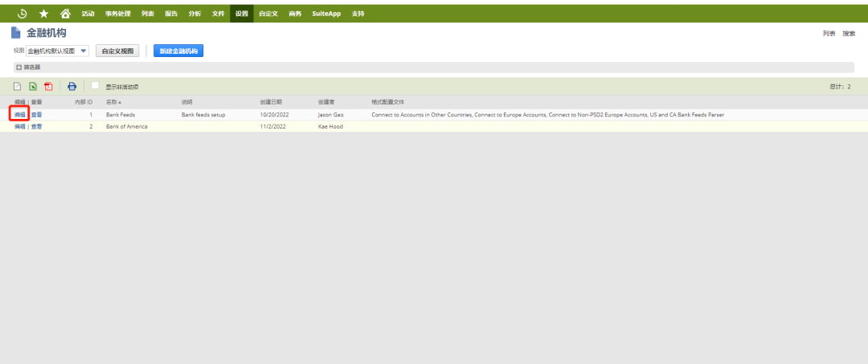View the Bank Feeds record
Image resolution: width=868 pixels, height=364 pixels.
point(36,115)
